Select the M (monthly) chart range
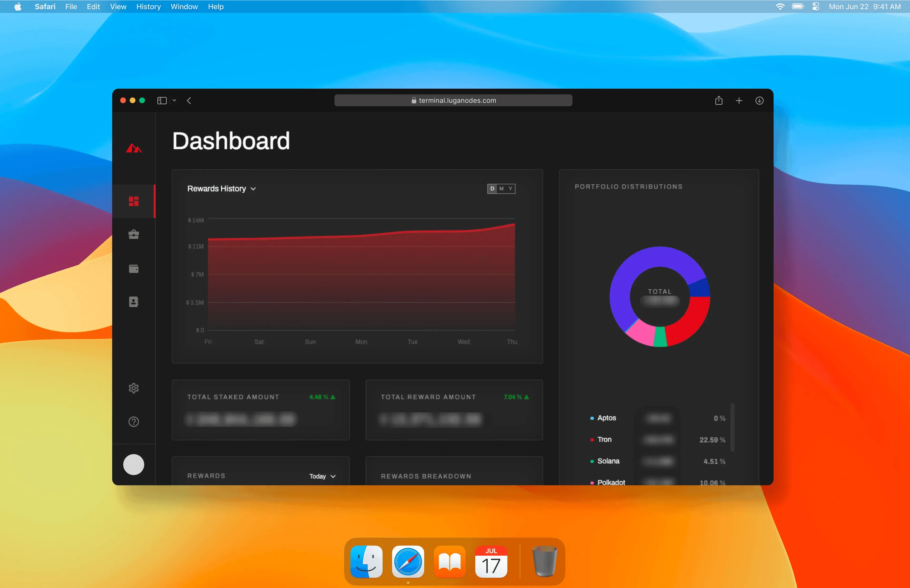The height and width of the screenshot is (588, 910). [501, 189]
